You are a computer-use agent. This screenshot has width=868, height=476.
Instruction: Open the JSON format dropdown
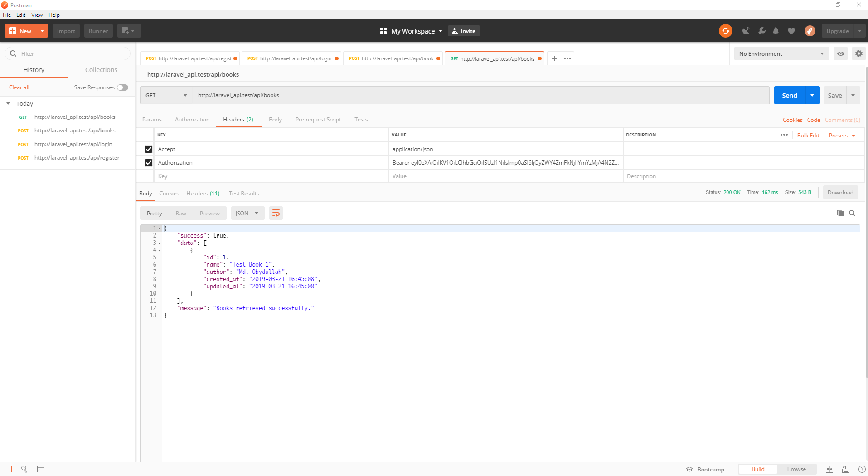tap(247, 213)
